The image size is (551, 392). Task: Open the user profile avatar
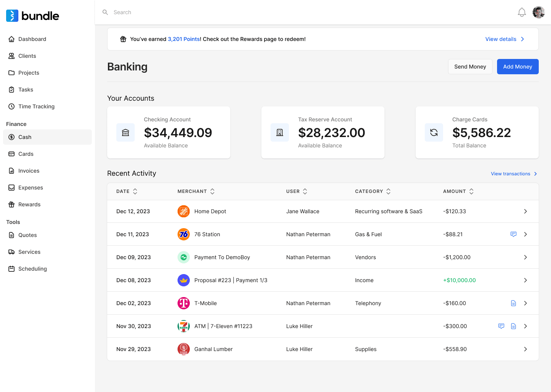click(x=538, y=12)
